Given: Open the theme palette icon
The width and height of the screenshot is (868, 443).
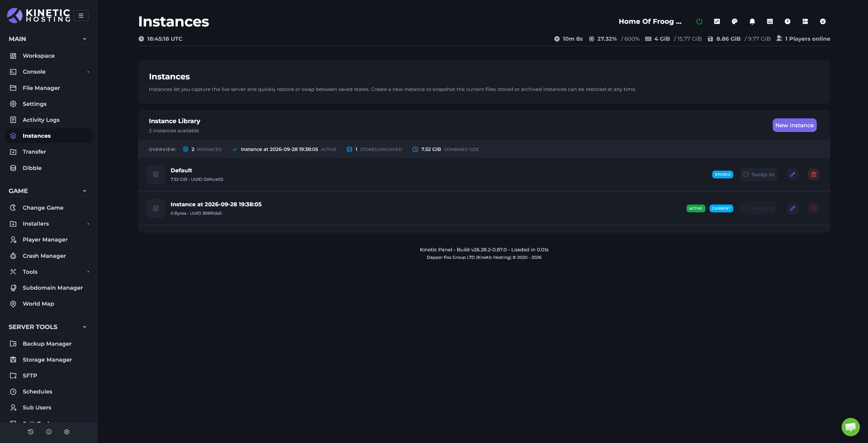Looking at the screenshot, I should point(735,21).
